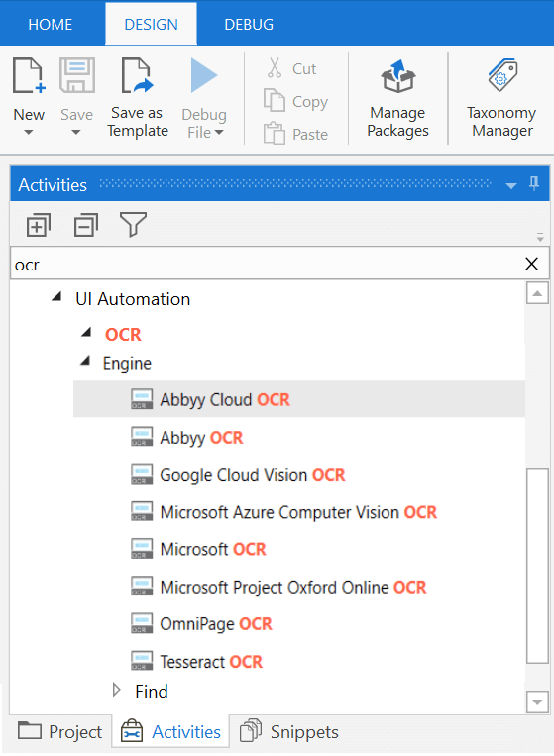Click the Microsoft Azure Computer Vision OCR icon
The image size is (554, 756).
coord(142,511)
